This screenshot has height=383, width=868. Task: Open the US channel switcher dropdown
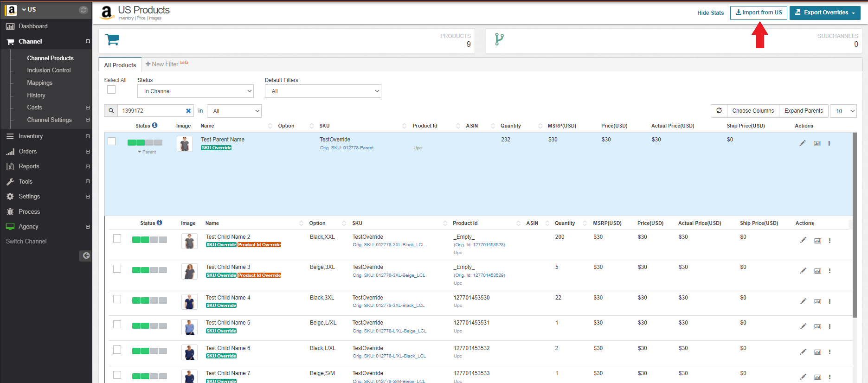pyautogui.click(x=29, y=9)
